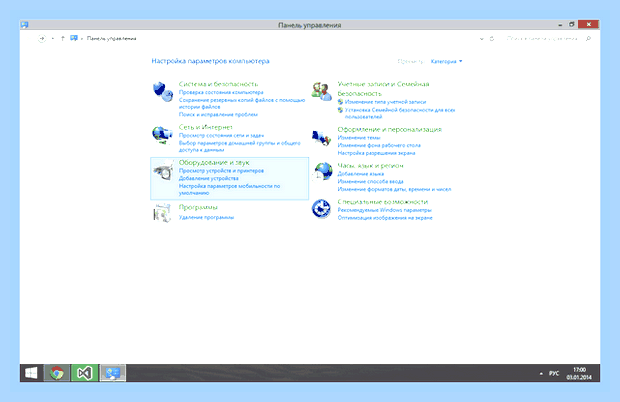Screen dimensions: 620x402
Task: Click Изменение темы link
Action: pos(359,138)
